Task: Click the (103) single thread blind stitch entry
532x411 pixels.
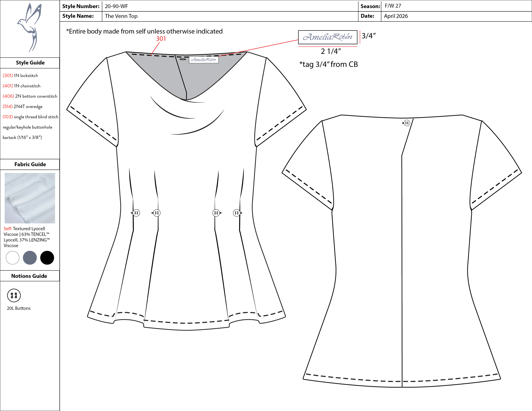Action: click(30, 117)
